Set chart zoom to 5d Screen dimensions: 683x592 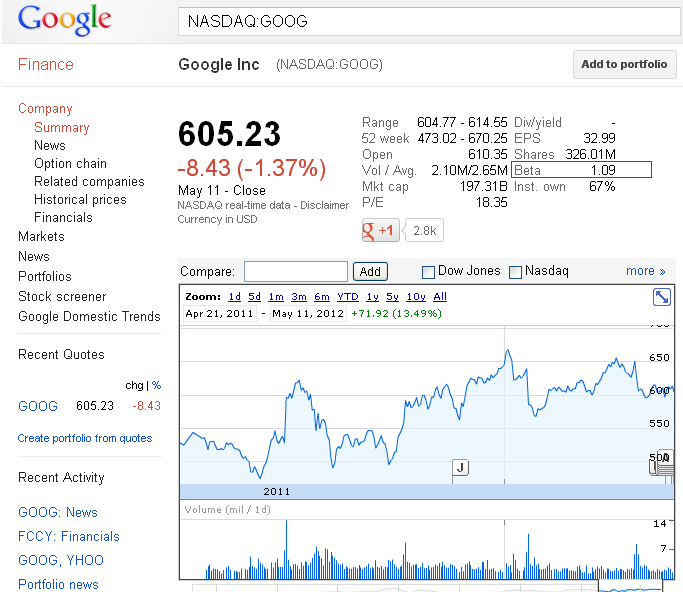(x=254, y=297)
